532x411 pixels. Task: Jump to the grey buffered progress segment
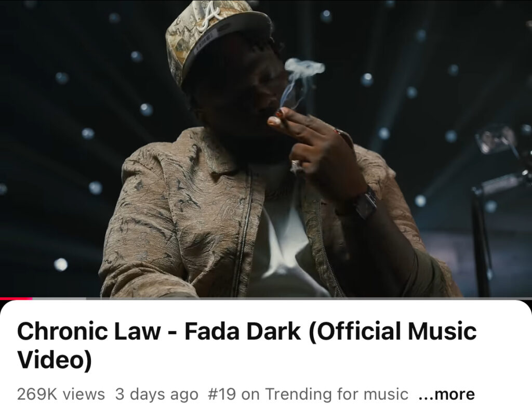pyautogui.click(x=59, y=298)
